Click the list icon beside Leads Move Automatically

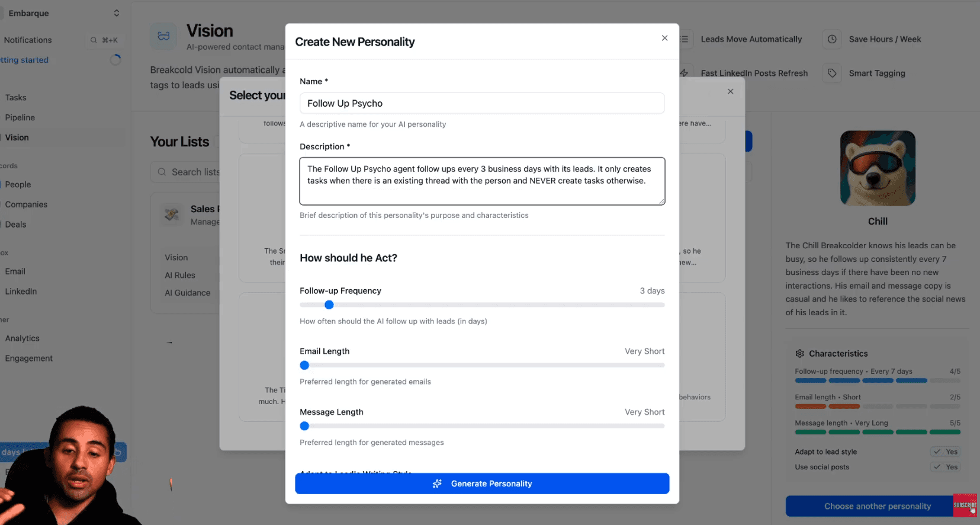[684, 39]
